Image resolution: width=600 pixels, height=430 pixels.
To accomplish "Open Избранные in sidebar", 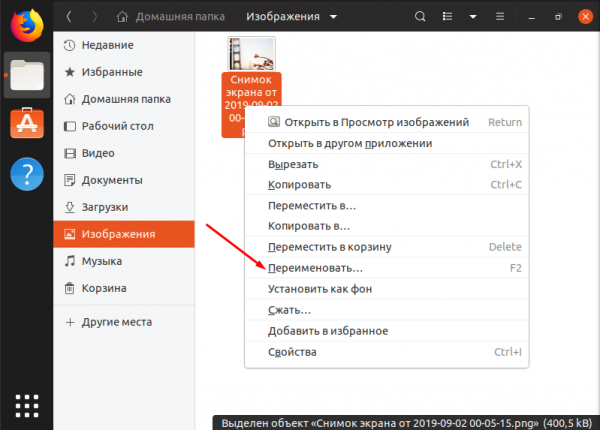I will pos(124,72).
